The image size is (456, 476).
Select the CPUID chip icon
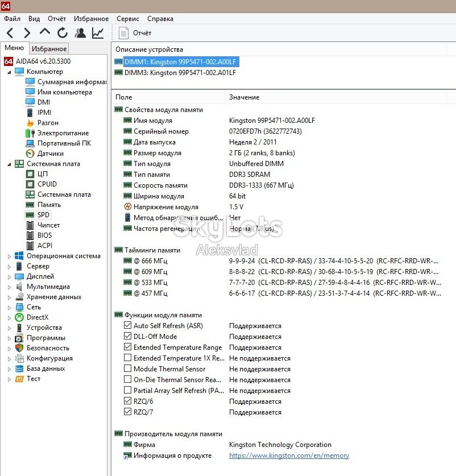(x=30, y=184)
